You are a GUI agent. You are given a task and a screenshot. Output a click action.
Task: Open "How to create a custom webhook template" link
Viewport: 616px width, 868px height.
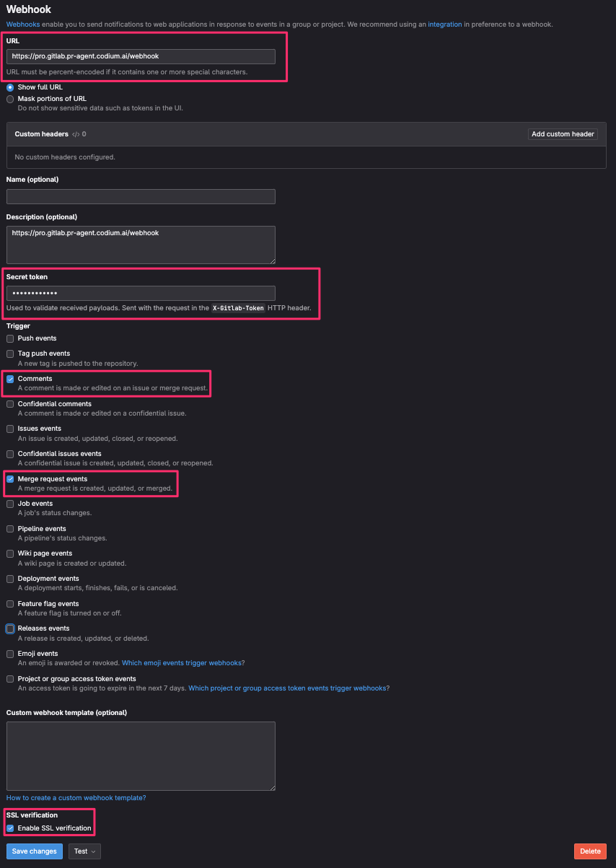coord(76,798)
